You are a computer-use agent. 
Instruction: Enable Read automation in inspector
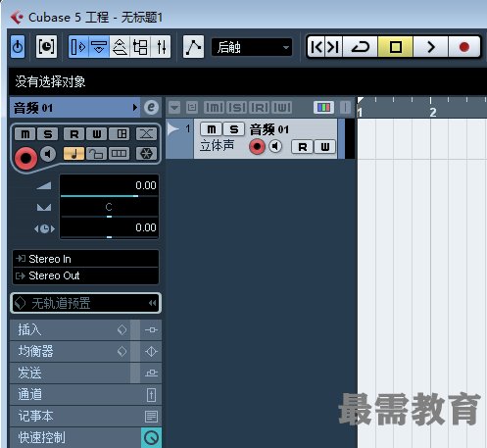coord(74,133)
